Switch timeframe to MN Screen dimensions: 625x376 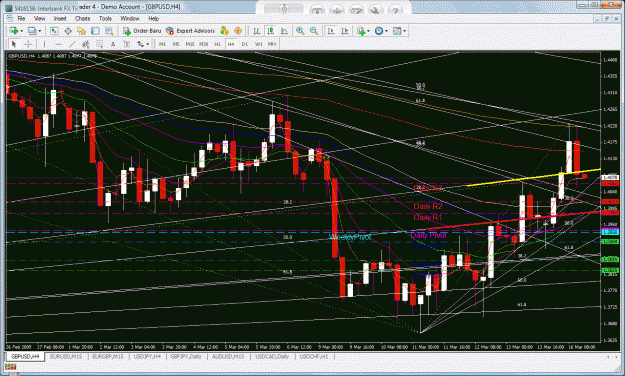272,44
